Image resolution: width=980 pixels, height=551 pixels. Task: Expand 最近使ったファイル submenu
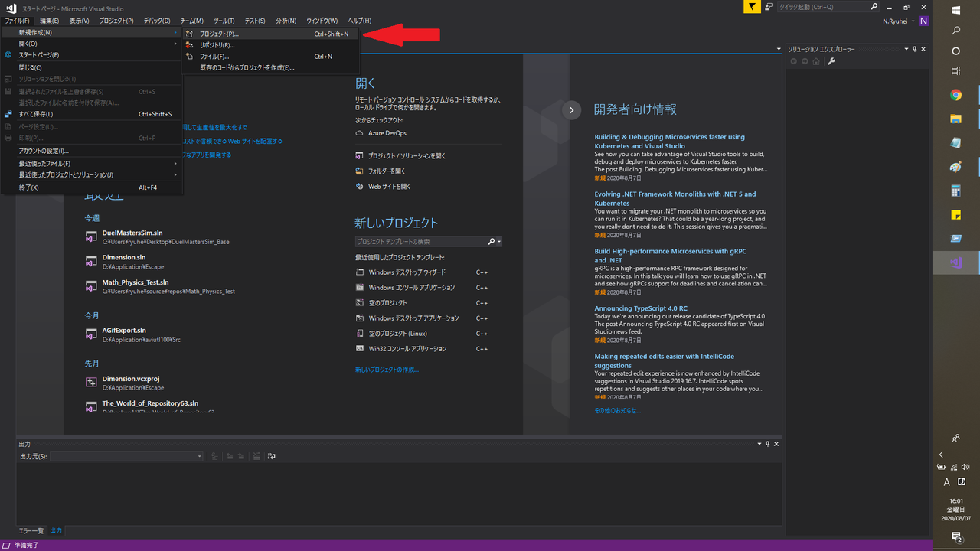tap(92, 163)
